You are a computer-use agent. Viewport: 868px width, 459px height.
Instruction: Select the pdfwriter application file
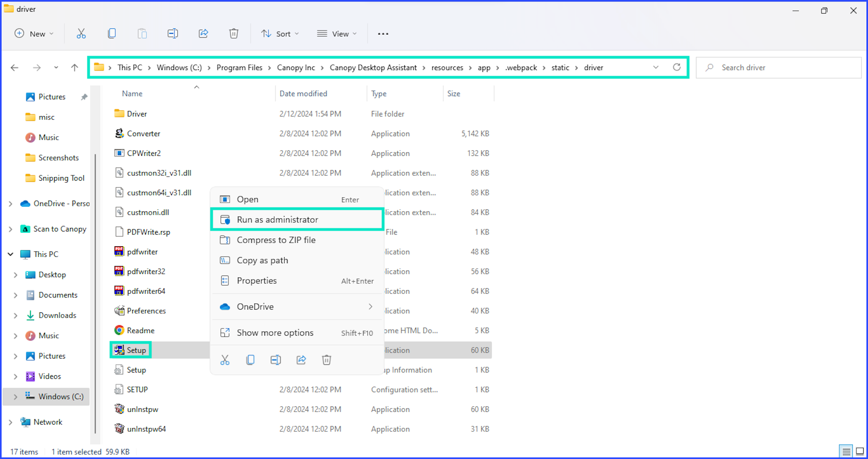(142, 252)
